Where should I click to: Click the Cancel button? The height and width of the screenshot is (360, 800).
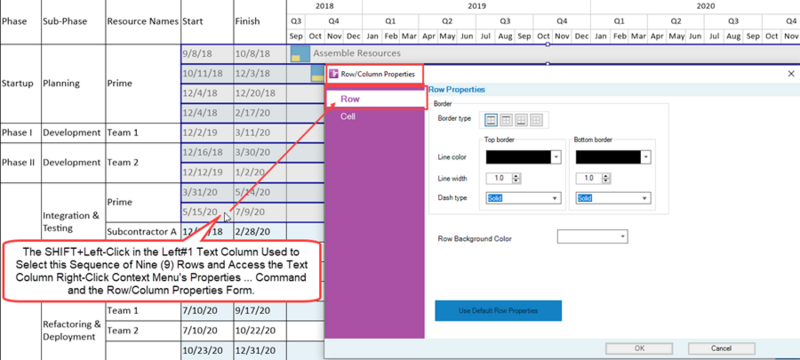[721, 348]
